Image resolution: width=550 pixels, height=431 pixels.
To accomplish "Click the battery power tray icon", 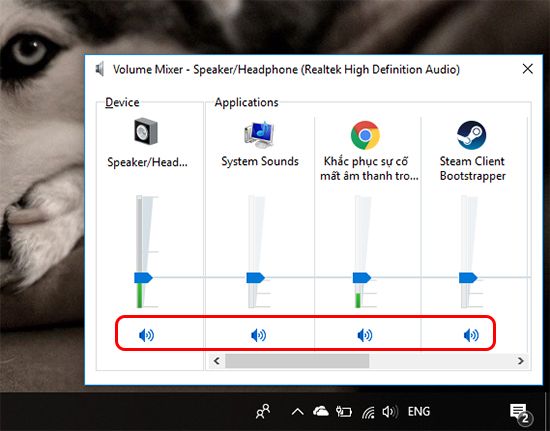I will 344,411.
